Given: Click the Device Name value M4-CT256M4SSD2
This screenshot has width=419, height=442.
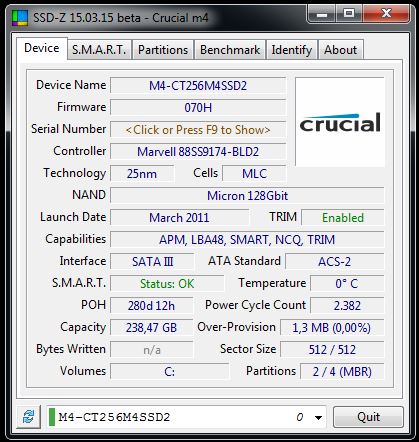Looking at the screenshot, I should click(x=198, y=86).
